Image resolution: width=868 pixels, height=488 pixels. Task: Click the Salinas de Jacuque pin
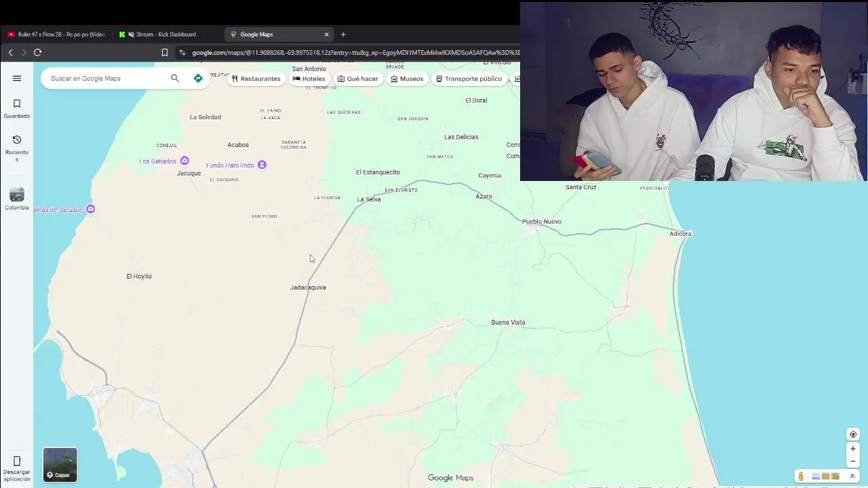tap(90, 209)
